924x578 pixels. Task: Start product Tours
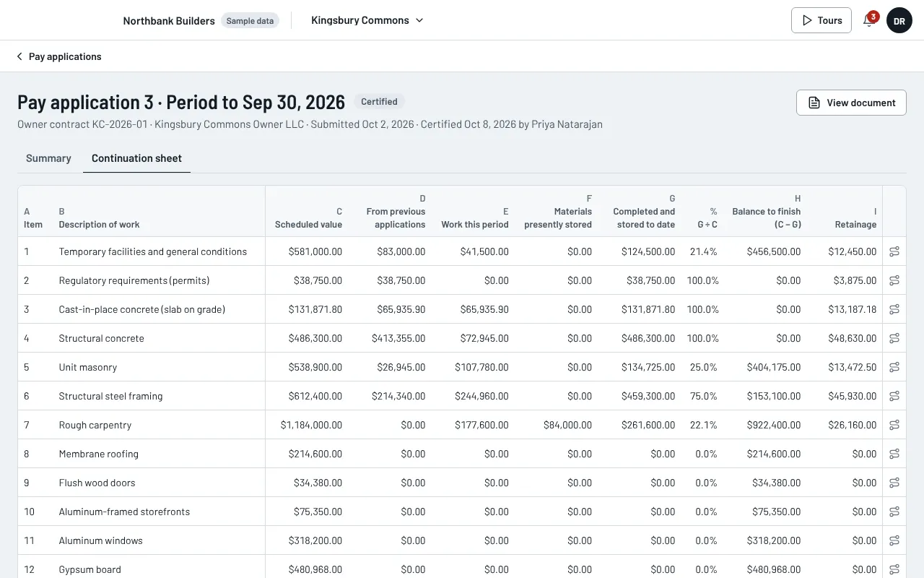(x=821, y=20)
